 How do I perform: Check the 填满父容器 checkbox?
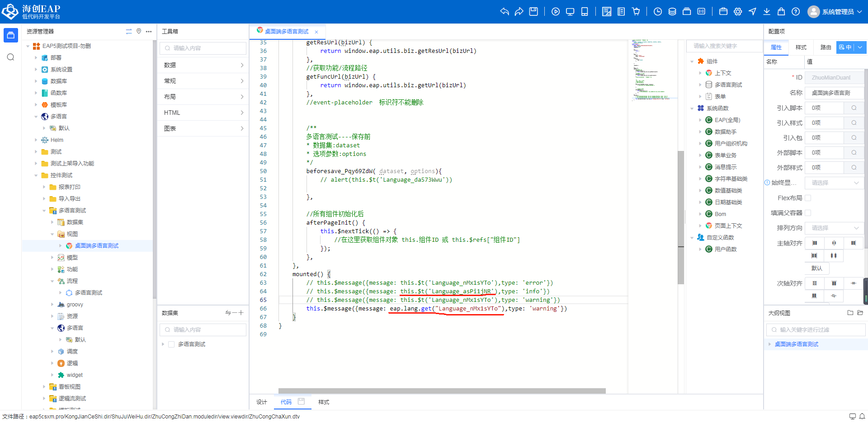click(x=808, y=213)
